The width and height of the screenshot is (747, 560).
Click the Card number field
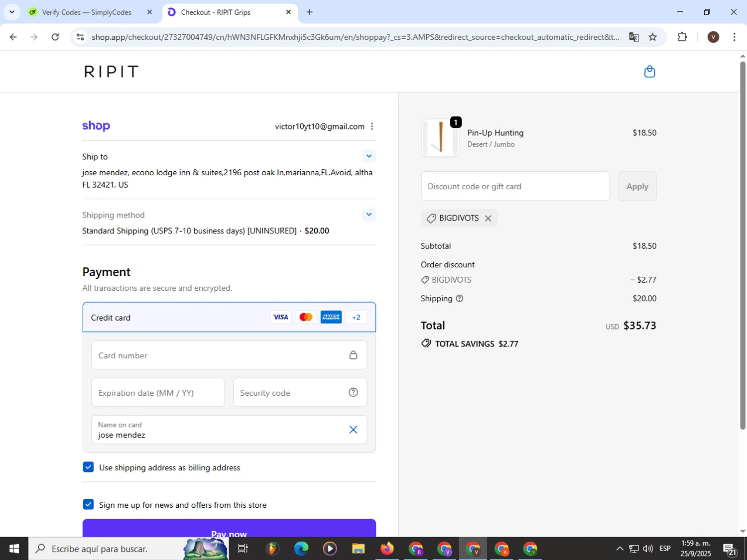pos(229,355)
